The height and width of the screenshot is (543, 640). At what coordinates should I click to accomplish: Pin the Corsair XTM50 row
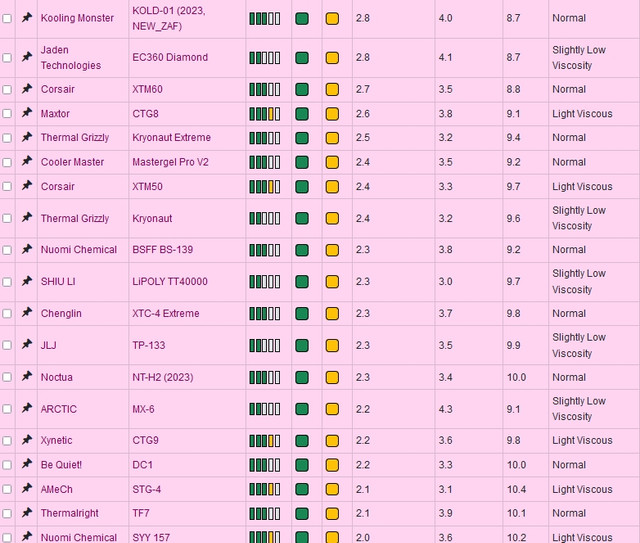27,186
